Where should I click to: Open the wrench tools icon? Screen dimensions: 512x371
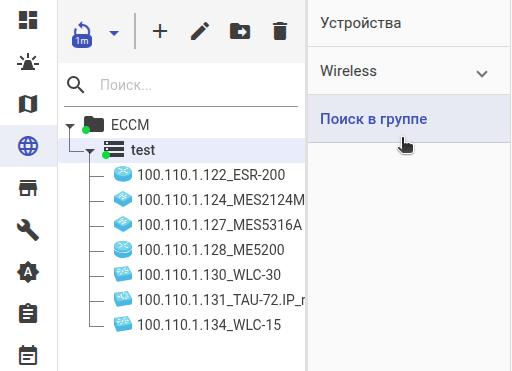coord(28,230)
